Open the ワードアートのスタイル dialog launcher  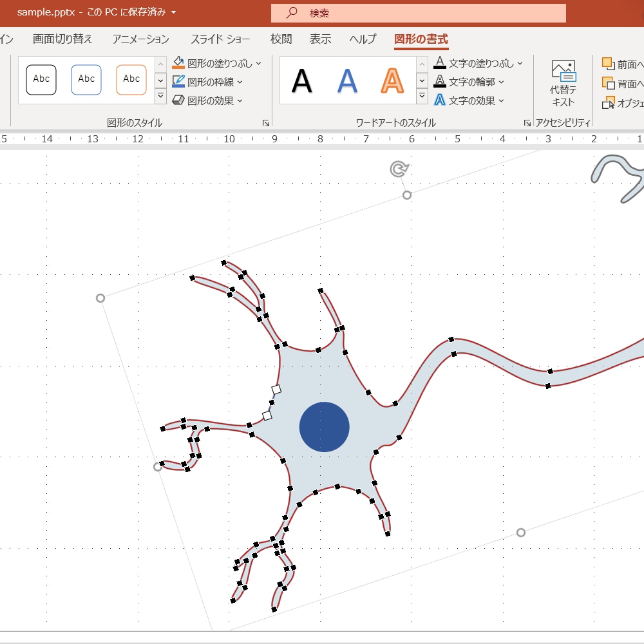coord(527,123)
